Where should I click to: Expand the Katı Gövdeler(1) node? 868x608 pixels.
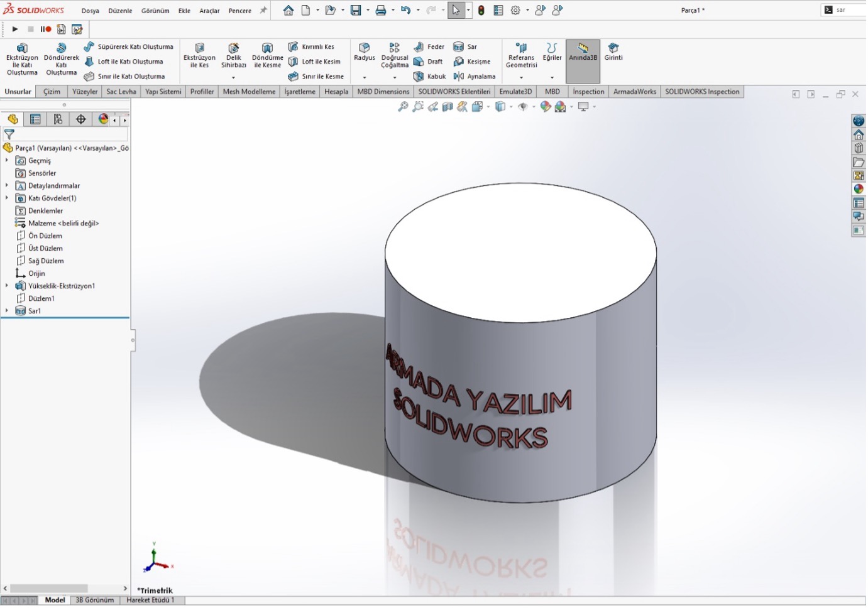point(7,198)
